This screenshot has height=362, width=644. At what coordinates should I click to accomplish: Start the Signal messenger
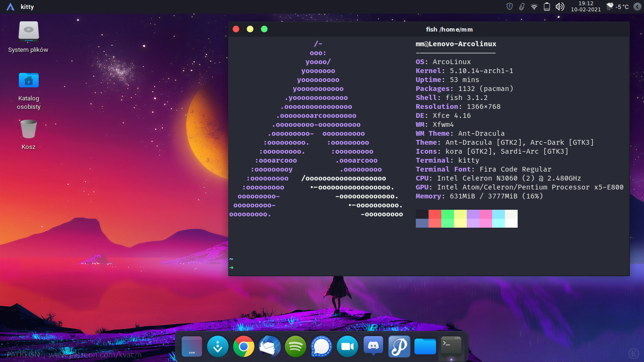pyautogui.click(x=322, y=346)
